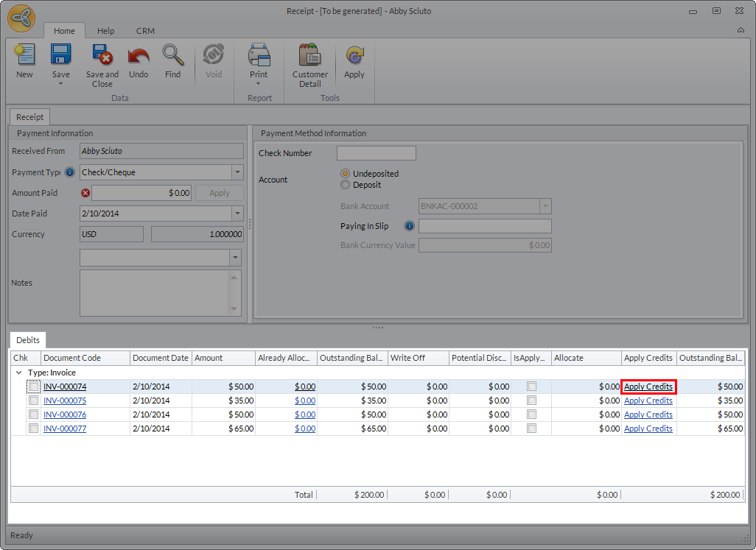Check the box for INV-000075
This screenshot has width=756, height=550.
point(34,401)
